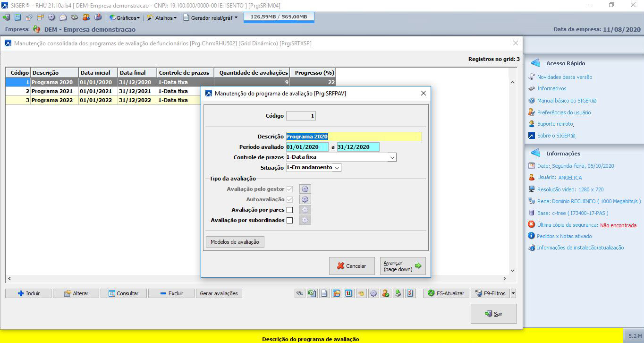The height and width of the screenshot is (343, 644).
Task: Click the calendar icon beside Data in Informações
Action: tap(532, 166)
